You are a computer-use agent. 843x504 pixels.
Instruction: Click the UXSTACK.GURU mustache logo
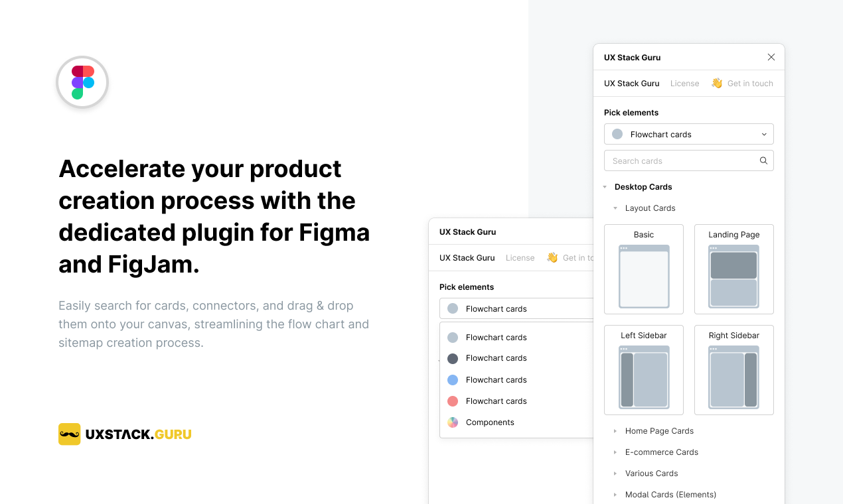(70, 434)
